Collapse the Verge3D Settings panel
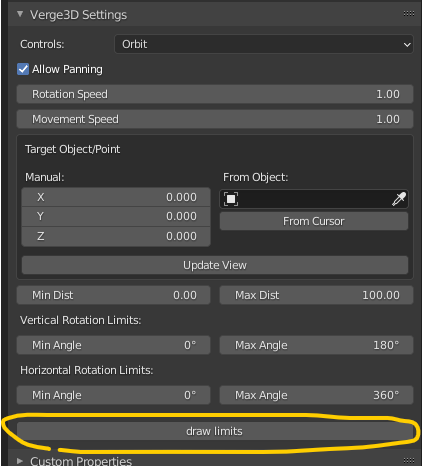 pyautogui.click(x=20, y=14)
